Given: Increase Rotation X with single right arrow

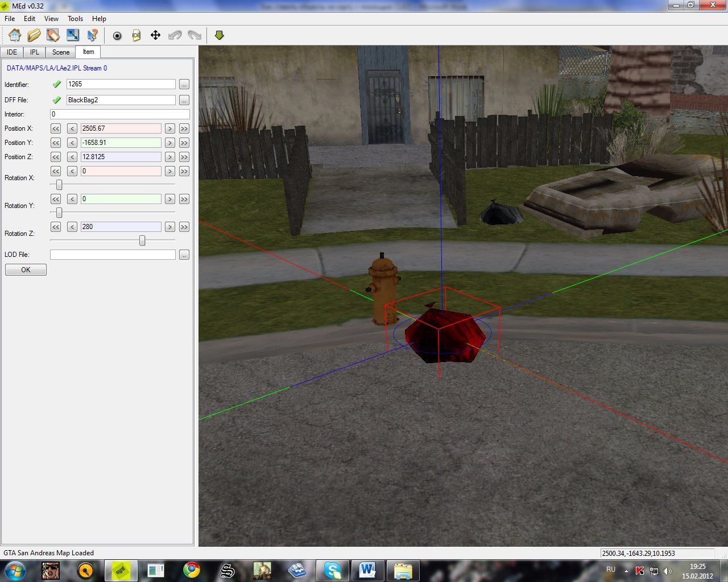Looking at the screenshot, I should 169,171.
